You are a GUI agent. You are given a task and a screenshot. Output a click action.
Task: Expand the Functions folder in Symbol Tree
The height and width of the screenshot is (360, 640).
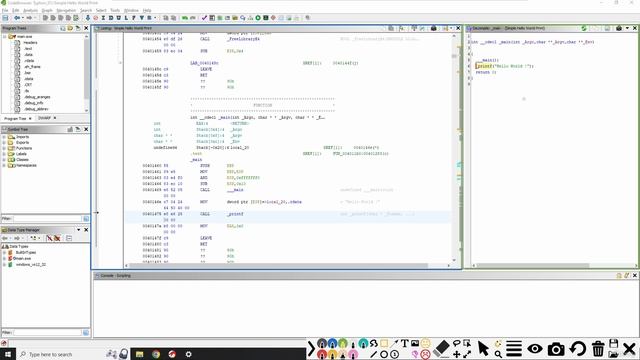4,148
